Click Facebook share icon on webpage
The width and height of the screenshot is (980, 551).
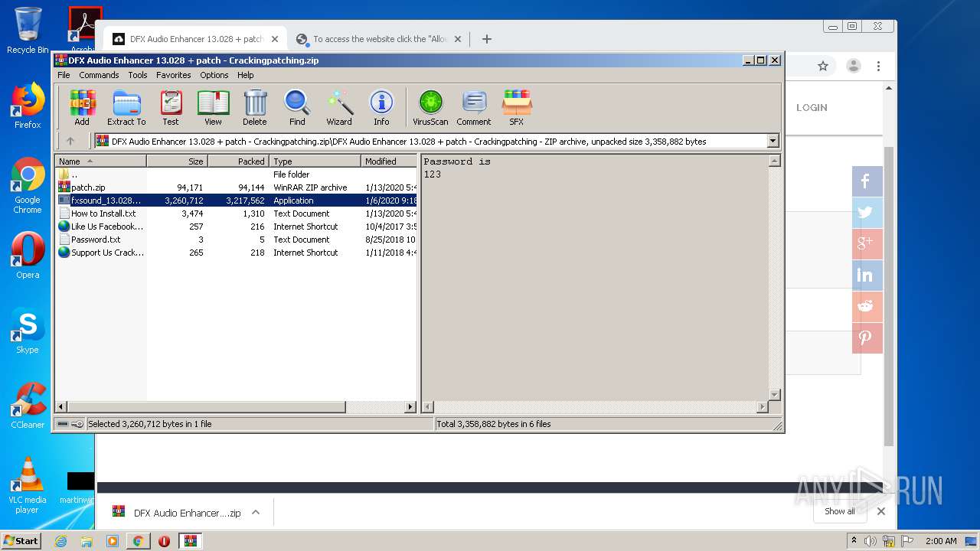(867, 181)
